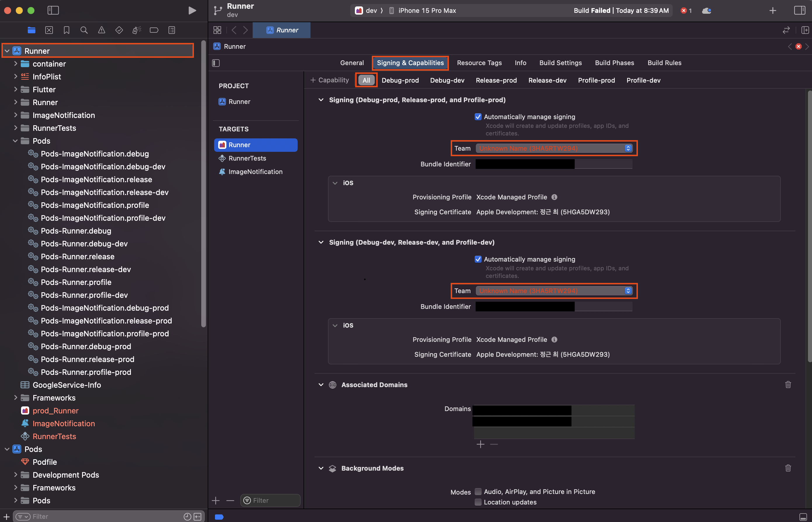812x522 pixels.
Task: Show provisioning profile info for prod signing
Action: (554, 197)
